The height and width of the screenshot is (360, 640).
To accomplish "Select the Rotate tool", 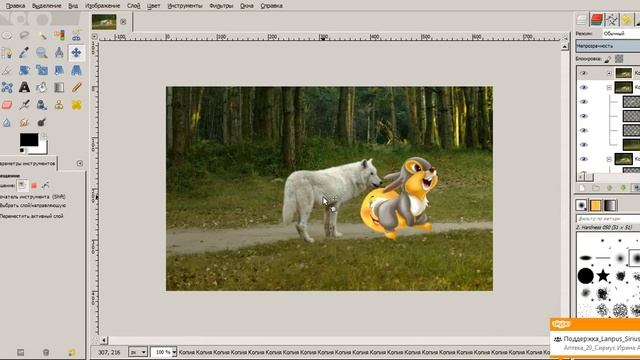I will click(x=24, y=71).
